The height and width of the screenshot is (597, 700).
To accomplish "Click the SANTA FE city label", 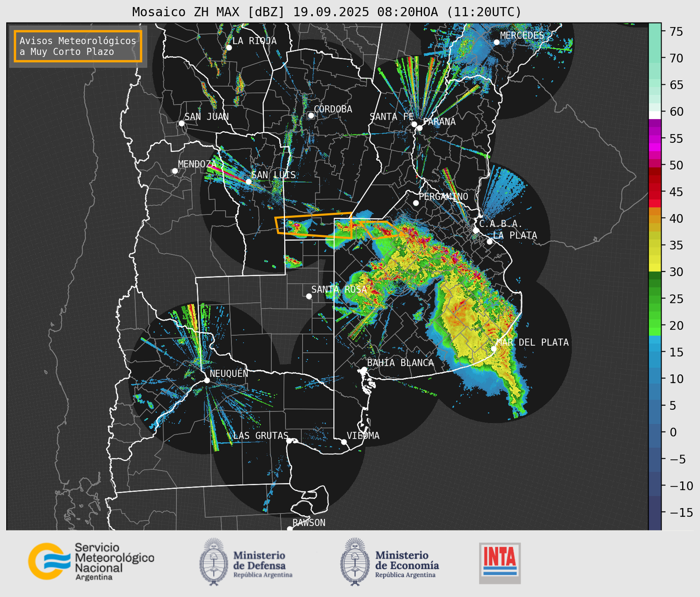I will [x=392, y=117].
